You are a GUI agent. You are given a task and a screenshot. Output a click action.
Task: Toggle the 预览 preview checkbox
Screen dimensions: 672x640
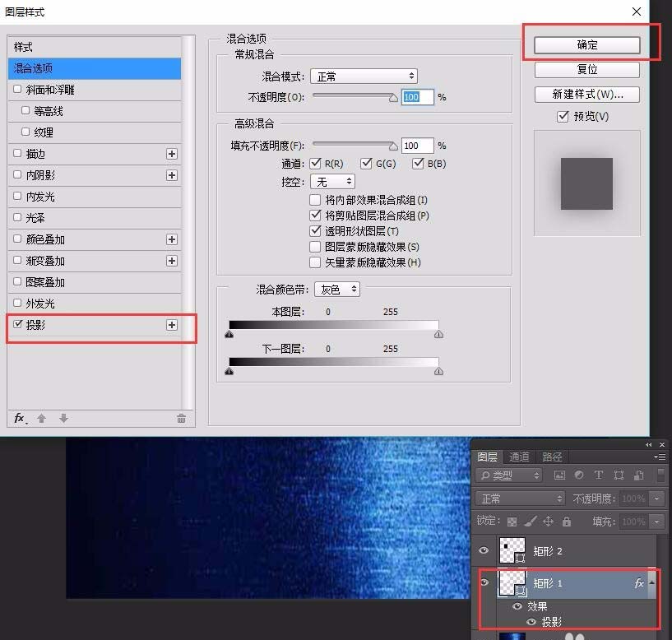pyautogui.click(x=563, y=116)
